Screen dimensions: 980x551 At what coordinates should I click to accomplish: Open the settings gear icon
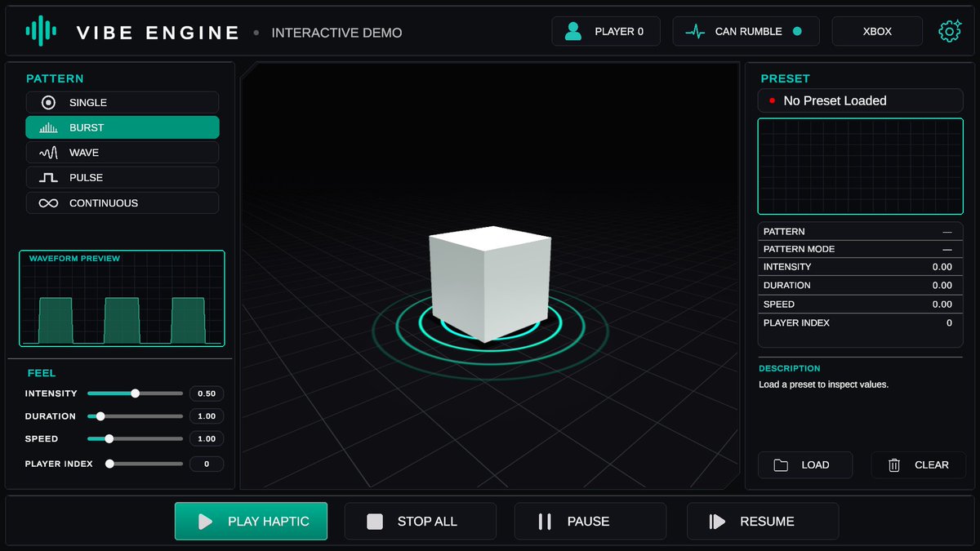(949, 31)
